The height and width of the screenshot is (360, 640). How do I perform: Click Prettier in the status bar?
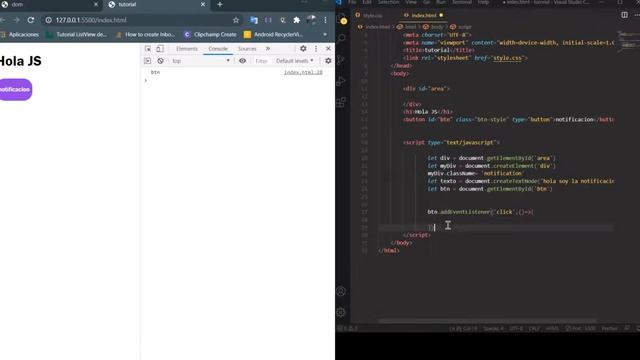610,329
